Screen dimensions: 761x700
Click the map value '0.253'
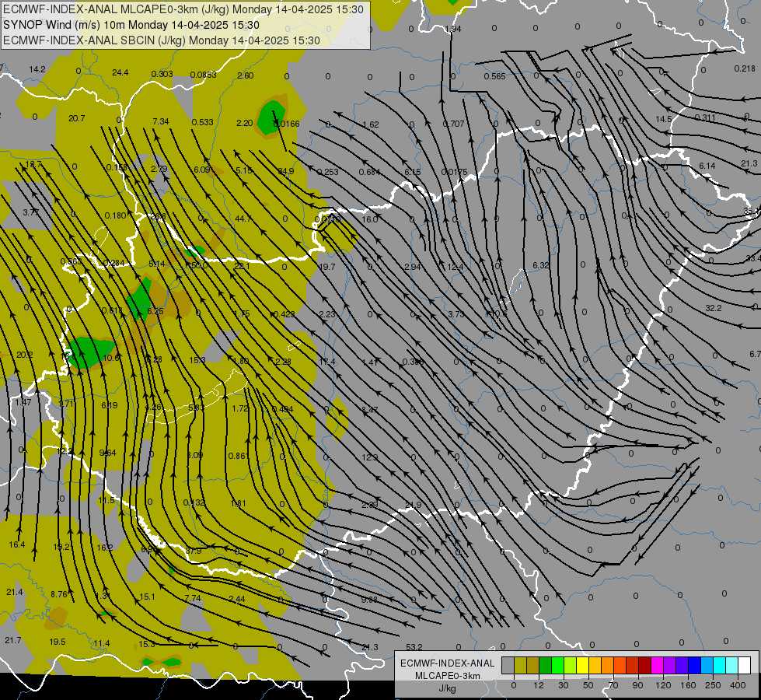[x=327, y=172]
